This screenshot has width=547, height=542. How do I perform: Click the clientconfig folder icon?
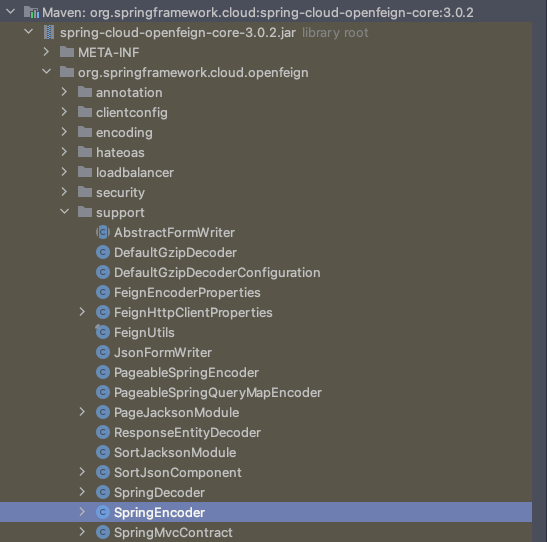[x=85, y=112]
